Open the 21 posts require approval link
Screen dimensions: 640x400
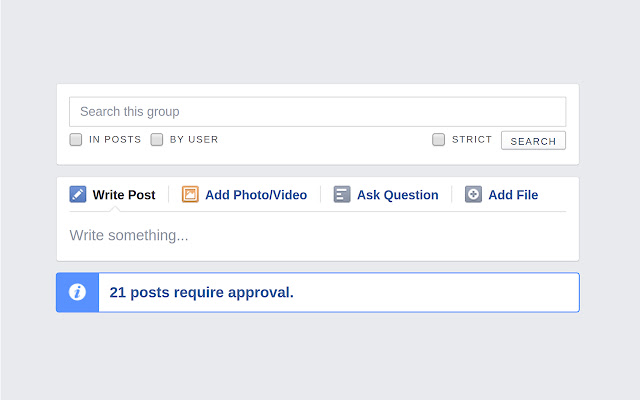click(202, 292)
